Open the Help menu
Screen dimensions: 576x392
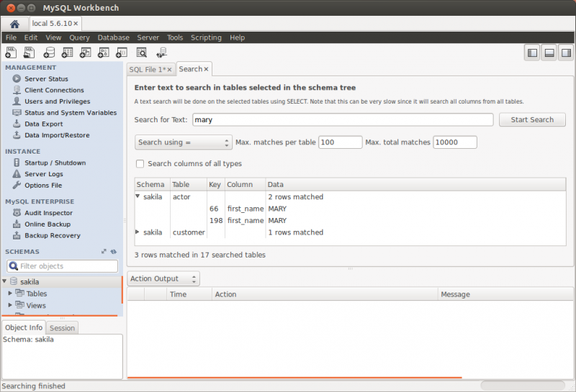pyautogui.click(x=238, y=38)
